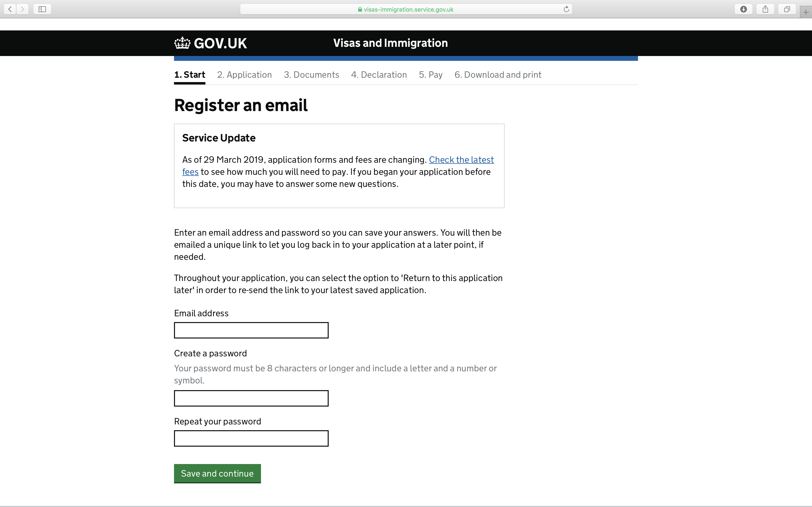Viewport: 812px width, 507px height.
Task: Click the Safari back arrow button
Action: (10, 9)
